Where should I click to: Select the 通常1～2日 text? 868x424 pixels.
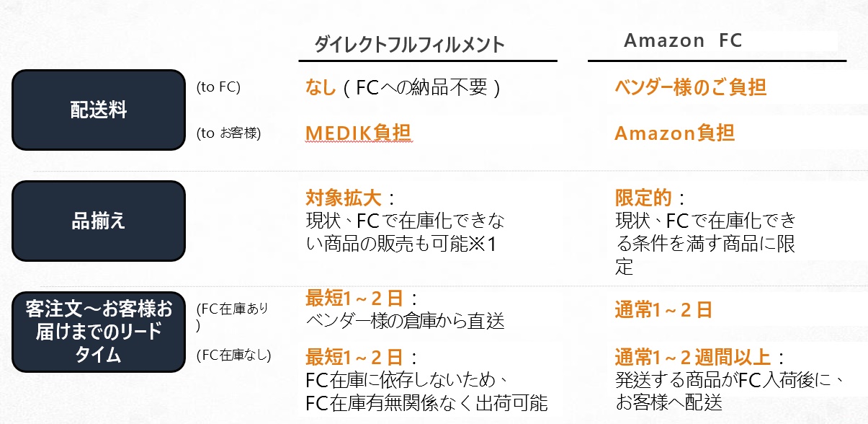[663, 310]
